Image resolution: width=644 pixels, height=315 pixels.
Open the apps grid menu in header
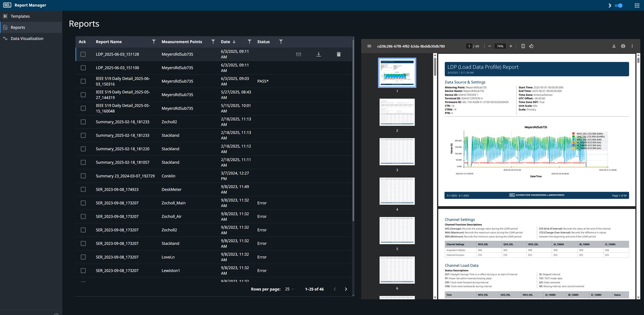point(637,5)
